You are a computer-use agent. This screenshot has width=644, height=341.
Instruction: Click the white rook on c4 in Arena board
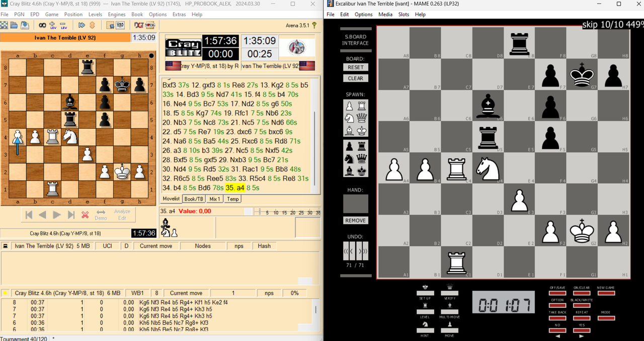click(52, 136)
